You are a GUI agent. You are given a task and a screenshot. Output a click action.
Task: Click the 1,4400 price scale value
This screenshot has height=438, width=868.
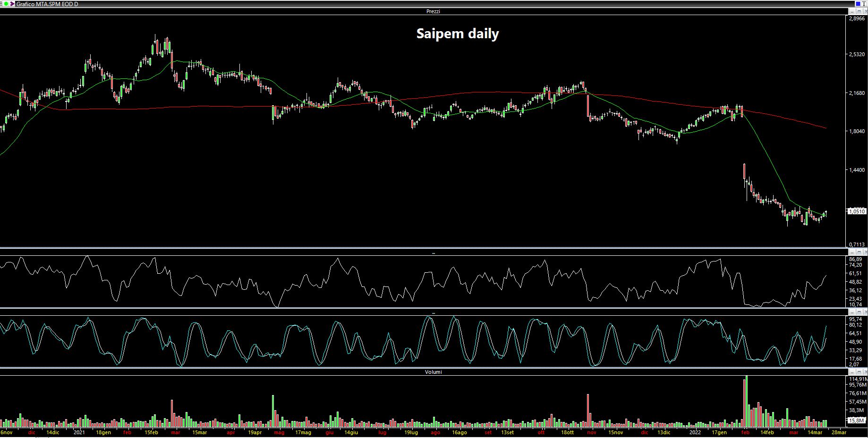pos(857,170)
